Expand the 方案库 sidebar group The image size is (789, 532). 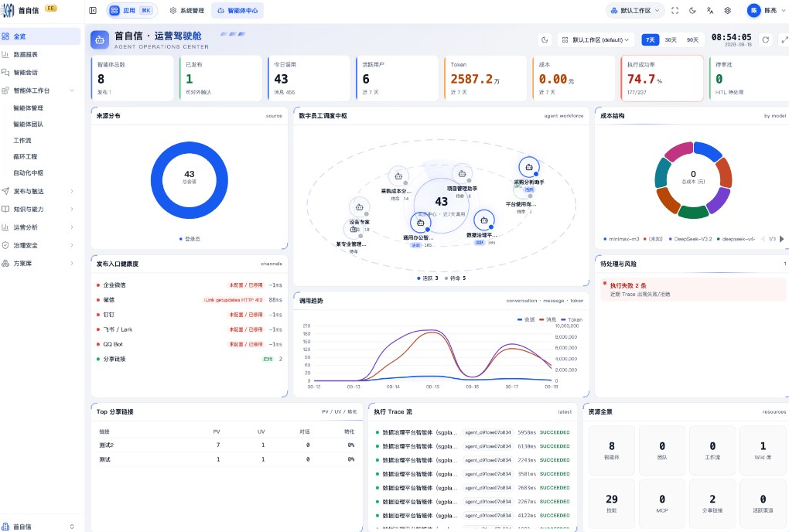[x=40, y=264]
